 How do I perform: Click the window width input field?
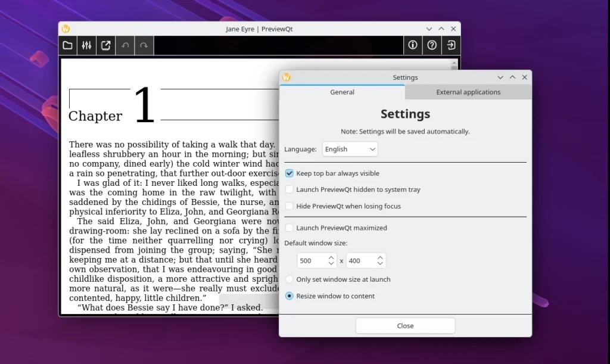click(309, 260)
